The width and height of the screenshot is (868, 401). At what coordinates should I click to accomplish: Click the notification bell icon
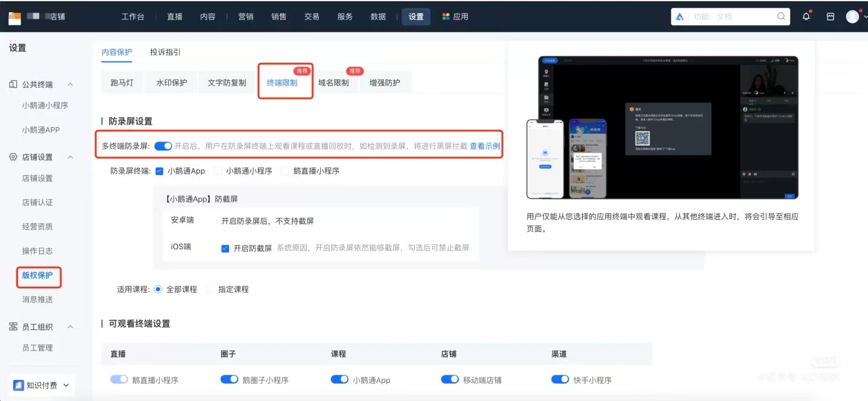pos(806,16)
